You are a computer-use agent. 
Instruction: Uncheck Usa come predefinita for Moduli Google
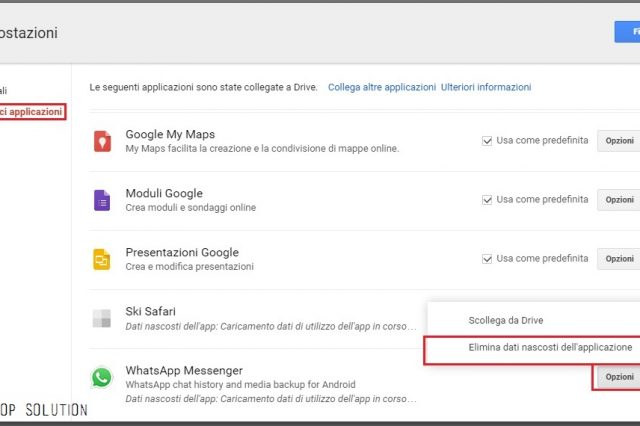coord(487,200)
